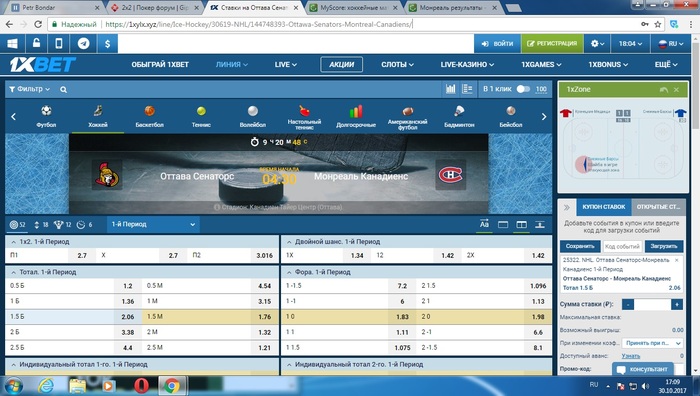Open the СЛОТЫ menu

tap(397, 65)
